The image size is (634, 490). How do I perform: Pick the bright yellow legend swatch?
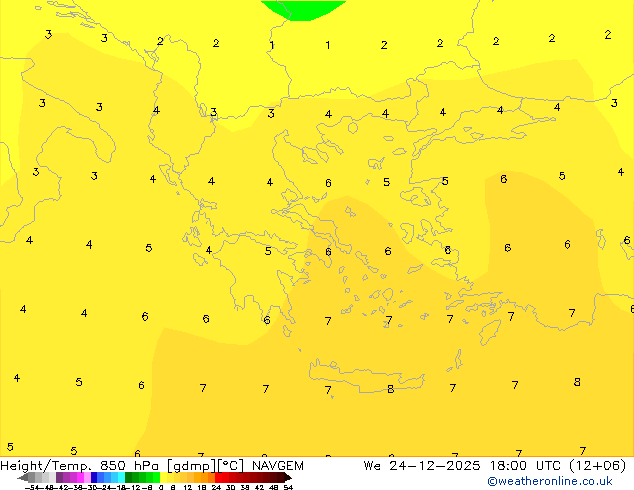pyautogui.click(x=163, y=477)
